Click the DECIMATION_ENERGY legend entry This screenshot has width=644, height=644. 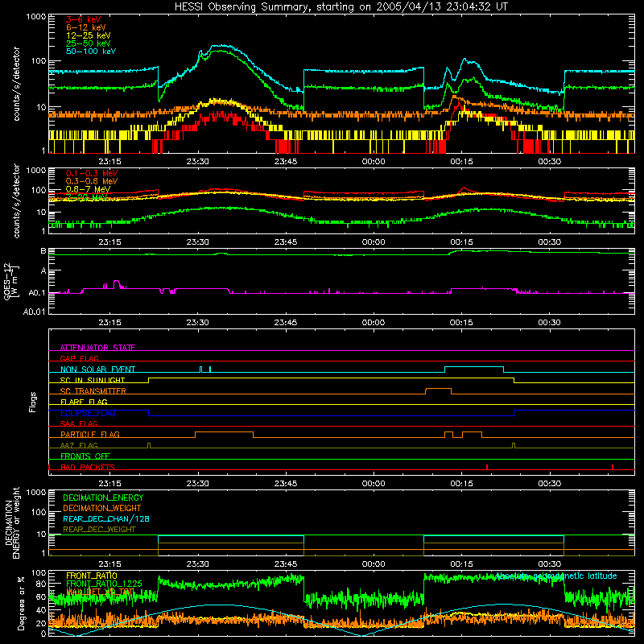coord(103,497)
